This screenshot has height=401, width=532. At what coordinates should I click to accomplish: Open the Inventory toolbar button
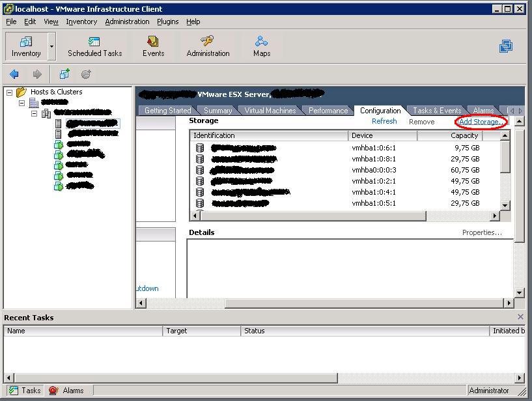pos(26,46)
